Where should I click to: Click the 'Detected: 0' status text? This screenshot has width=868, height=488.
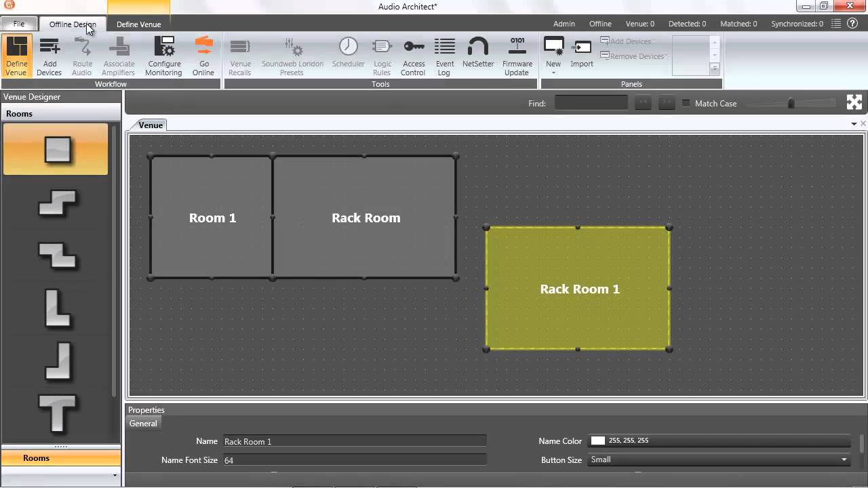click(687, 24)
